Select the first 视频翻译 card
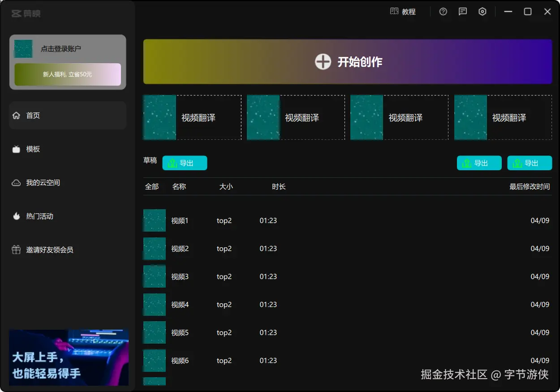Viewport: 560px width, 392px height. tap(192, 117)
